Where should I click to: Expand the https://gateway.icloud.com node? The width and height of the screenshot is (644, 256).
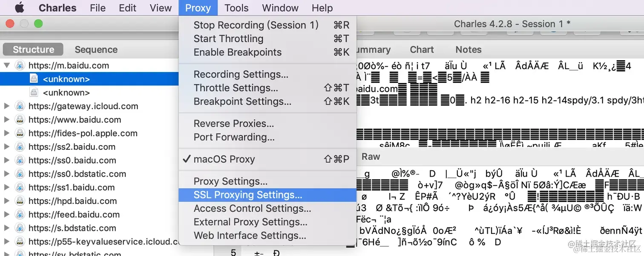click(6, 106)
